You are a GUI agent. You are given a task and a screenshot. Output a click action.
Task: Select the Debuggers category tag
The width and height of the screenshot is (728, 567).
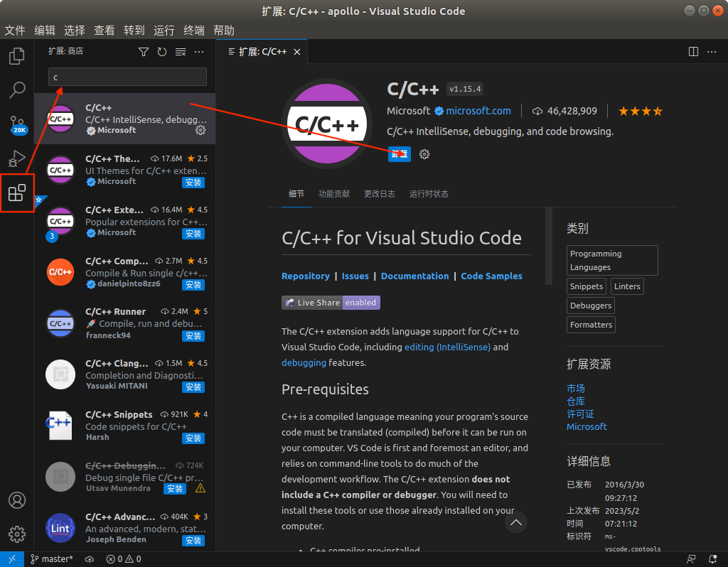(590, 306)
